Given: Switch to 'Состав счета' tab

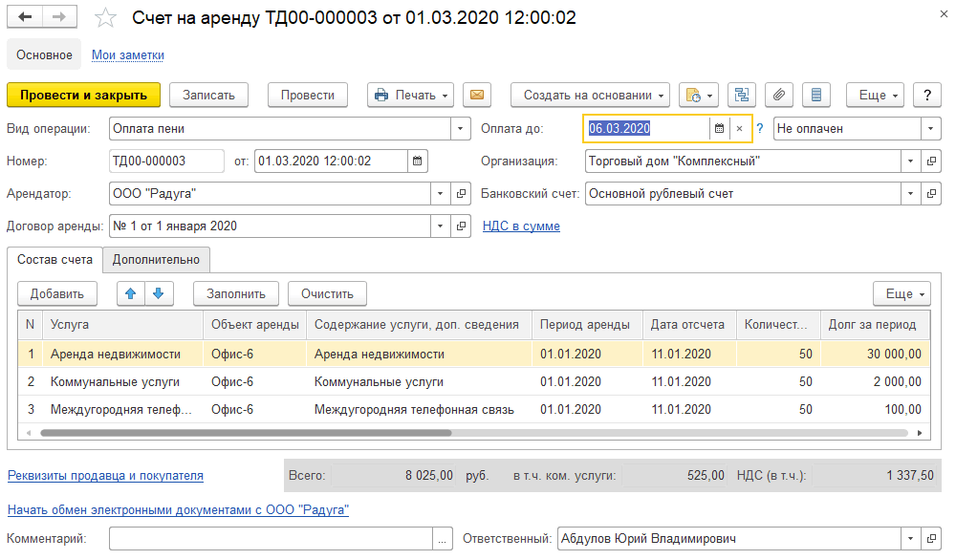Looking at the screenshot, I should coord(54,260).
